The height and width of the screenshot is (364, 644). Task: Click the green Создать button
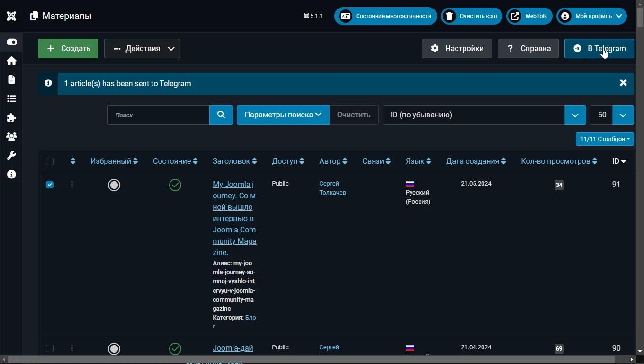click(x=68, y=49)
